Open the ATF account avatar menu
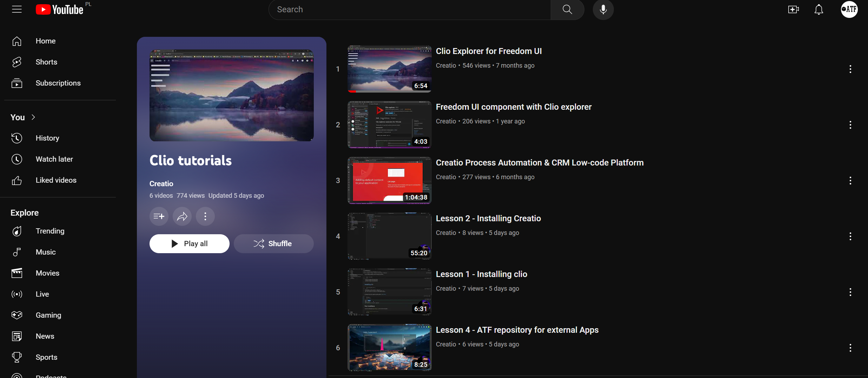This screenshot has height=378, width=868. tap(849, 9)
